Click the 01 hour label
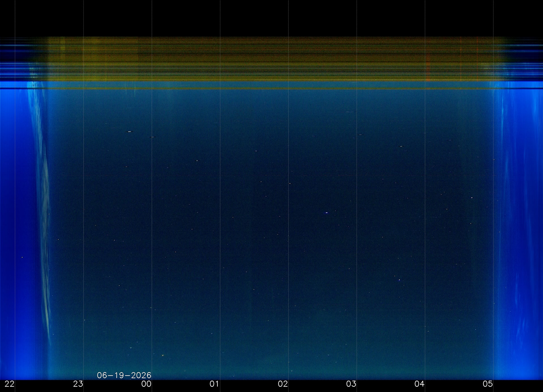543x392 pixels. (214, 384)
